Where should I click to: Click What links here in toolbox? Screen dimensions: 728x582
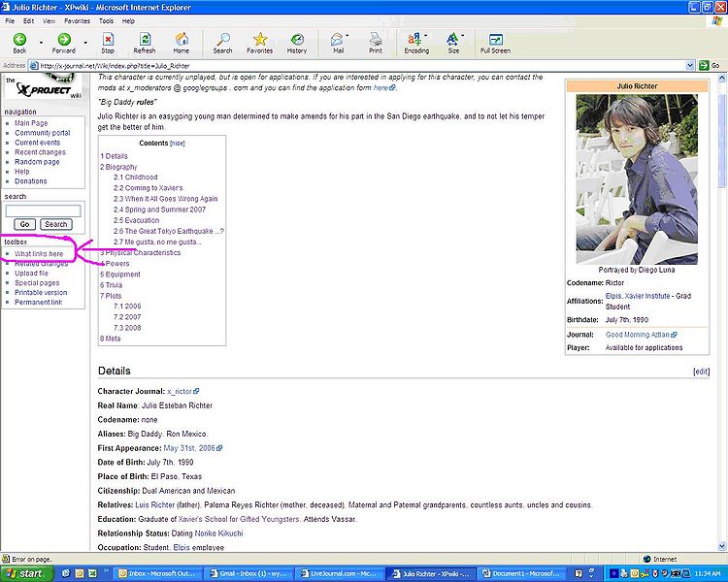39,254
